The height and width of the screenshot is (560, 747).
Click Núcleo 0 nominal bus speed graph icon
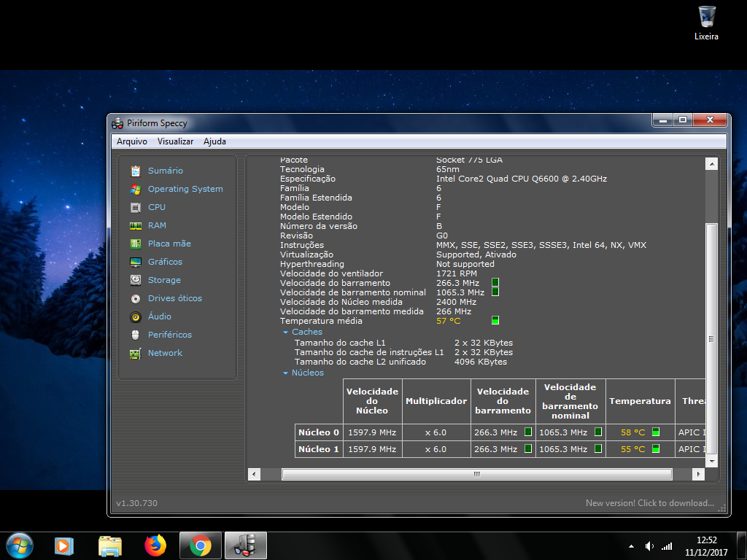[x=598, y=432]
